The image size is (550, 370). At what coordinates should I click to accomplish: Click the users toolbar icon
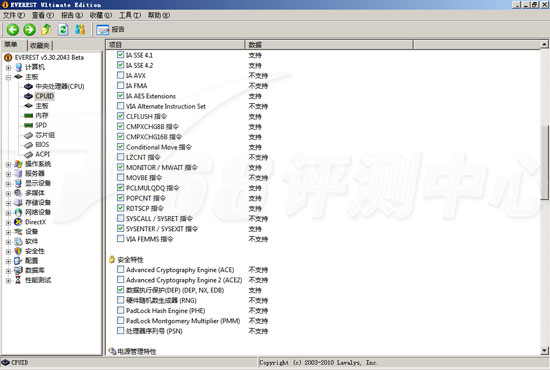point(80,29)
